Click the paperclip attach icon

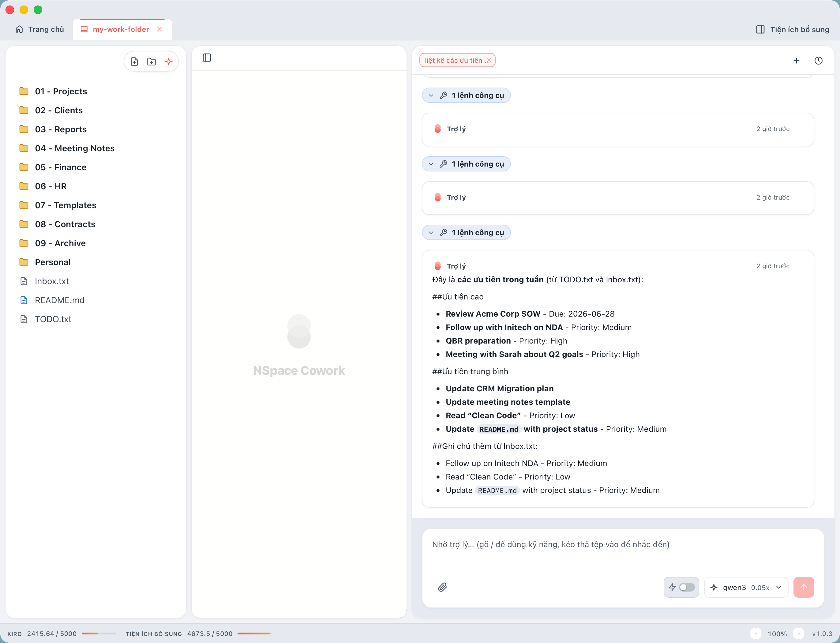(x=442, y=587)
